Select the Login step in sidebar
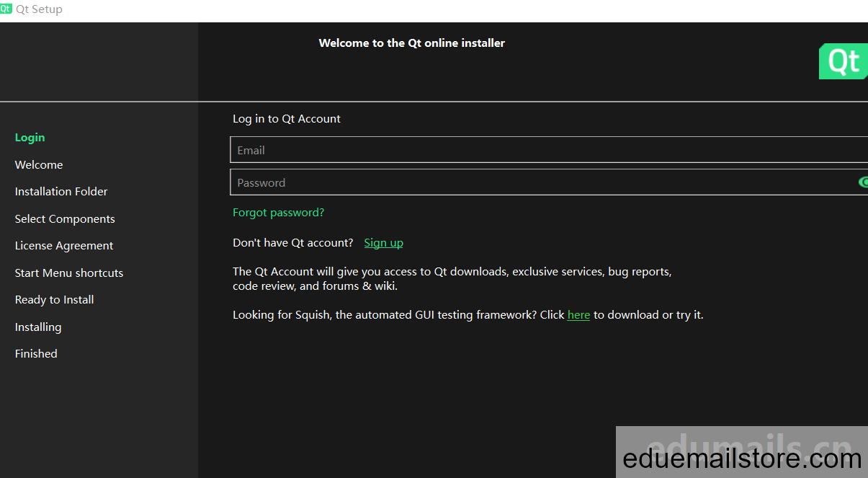Viewport: 868px width, 478px height. tap(30, 138)
